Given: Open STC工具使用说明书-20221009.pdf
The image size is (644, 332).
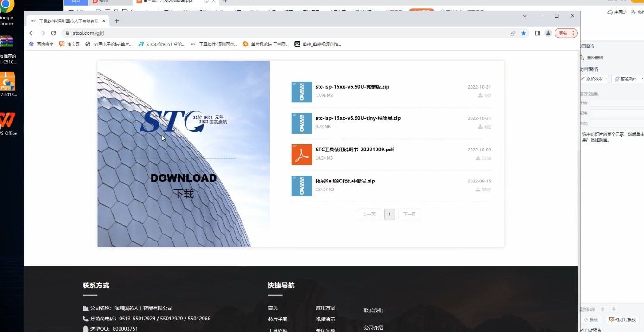Looking at the screenshot, I should (x=355, y=150).
